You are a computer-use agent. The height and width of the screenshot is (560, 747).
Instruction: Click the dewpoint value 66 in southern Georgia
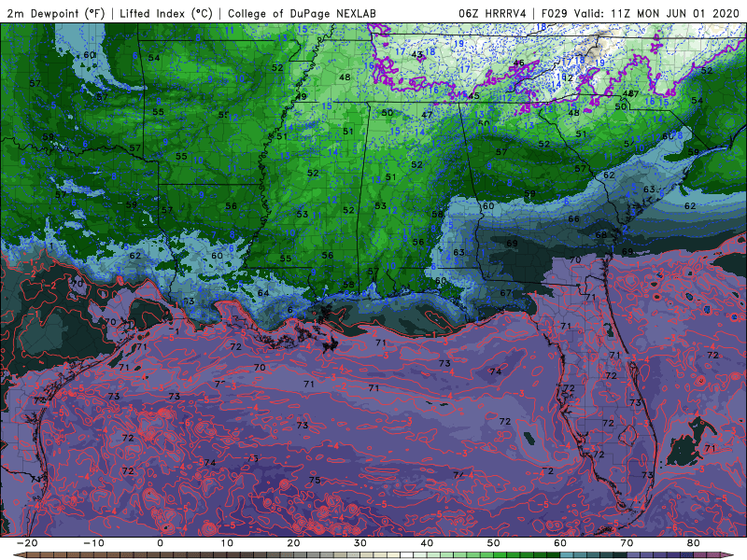pyautogui.click(x=573, y=219)
